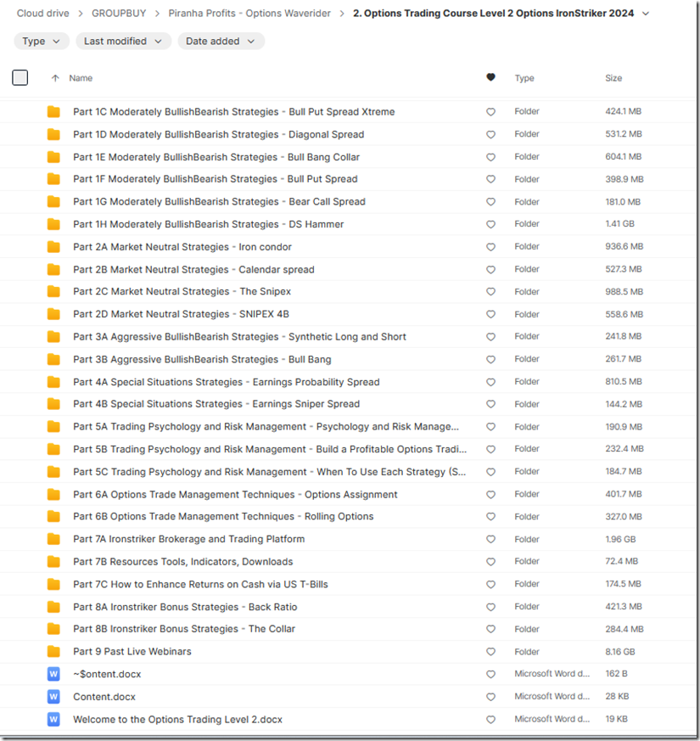Click the heart icon in the column header
700x741 pixels.
pos(490,78)
